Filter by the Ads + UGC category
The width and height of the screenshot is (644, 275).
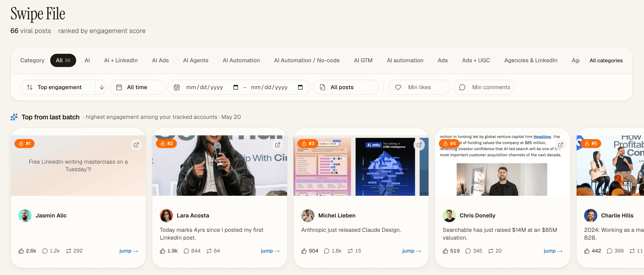coord(476,60)
